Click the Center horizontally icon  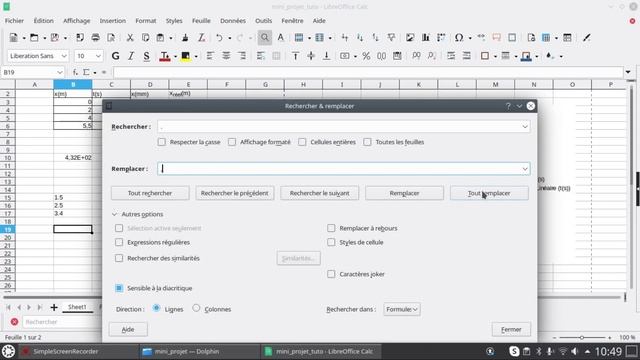tap(226, 56)
